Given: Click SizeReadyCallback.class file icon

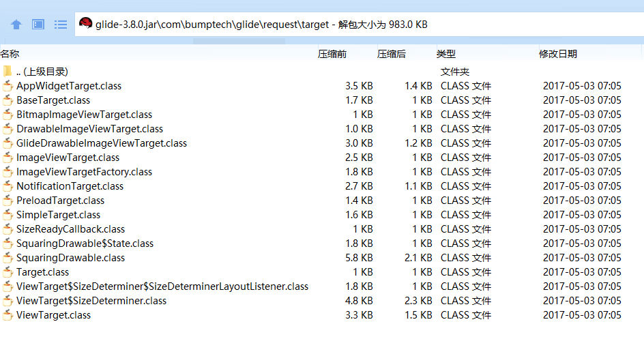Looking at the screenshot, I should tap(8, 229).
